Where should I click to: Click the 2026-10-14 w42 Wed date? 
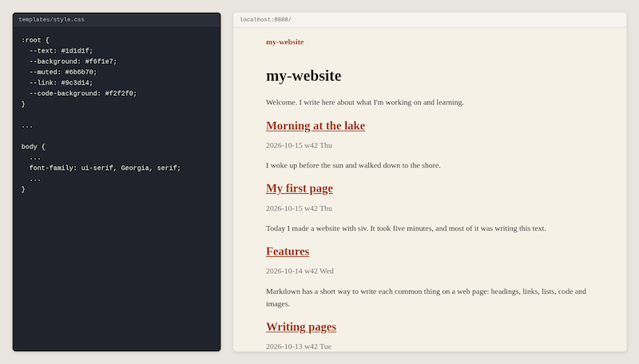300,271
